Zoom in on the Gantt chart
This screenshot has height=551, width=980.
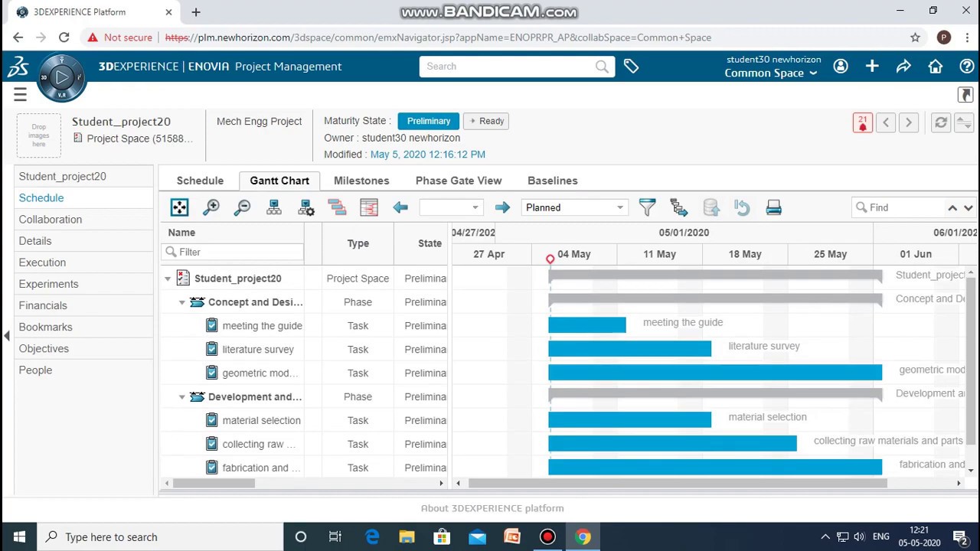point(211,207)
